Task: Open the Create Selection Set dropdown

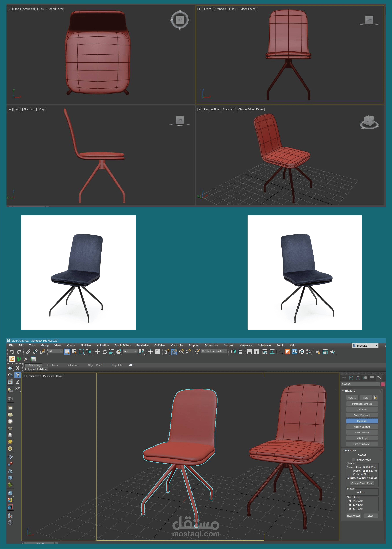Action: pos(214,351)
